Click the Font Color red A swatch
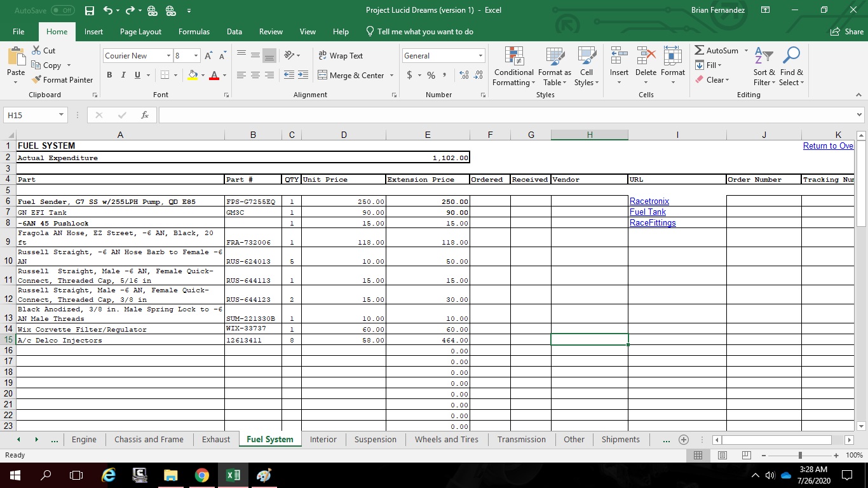 214,75
